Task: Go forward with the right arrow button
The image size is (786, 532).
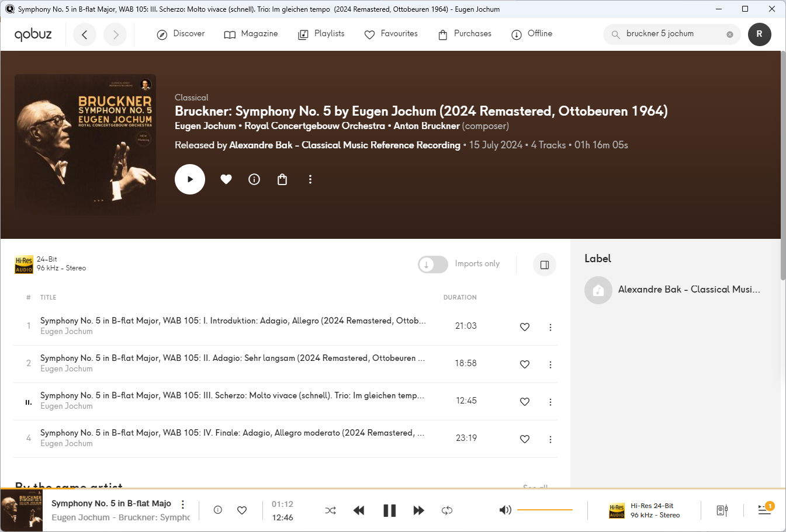Action: click(115, 34)
